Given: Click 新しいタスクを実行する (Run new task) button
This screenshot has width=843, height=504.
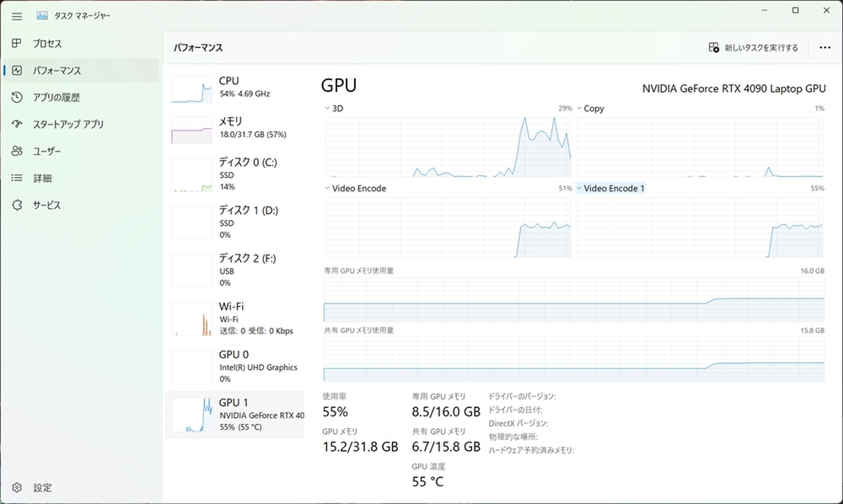Looking at the screenshot, I should click(754, 48).
